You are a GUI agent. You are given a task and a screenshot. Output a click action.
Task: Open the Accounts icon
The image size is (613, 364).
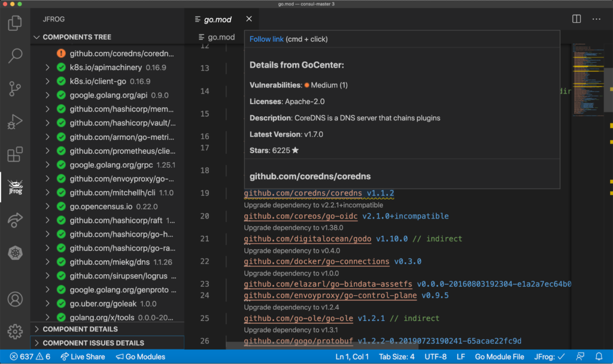(x=15, y=299)
